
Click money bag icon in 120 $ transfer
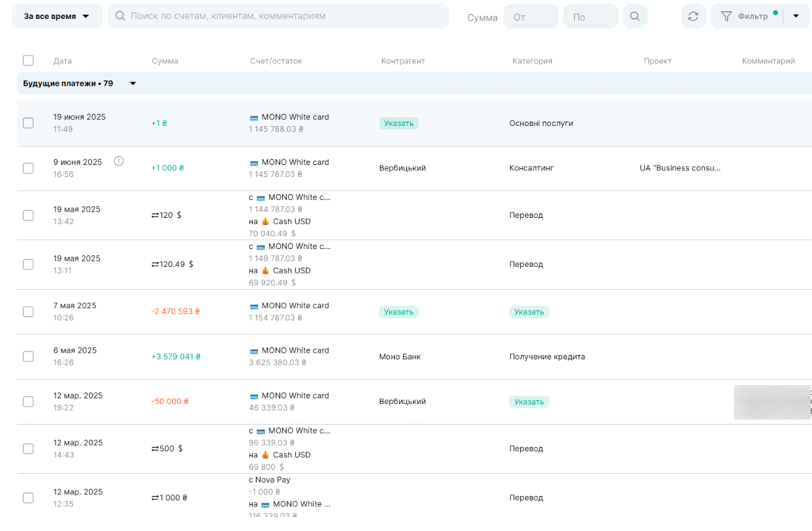click(265, 222)
